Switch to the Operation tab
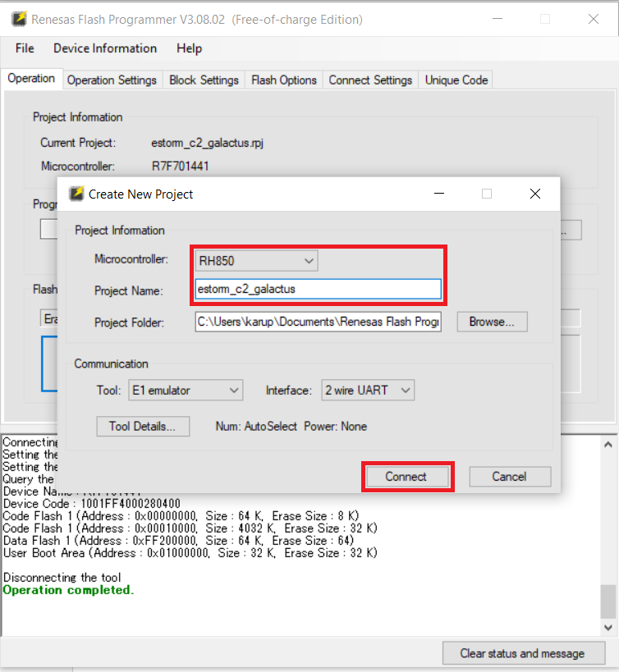Image resolution: width=619 pixels, height=672 pixels. [x=31, y=79]
